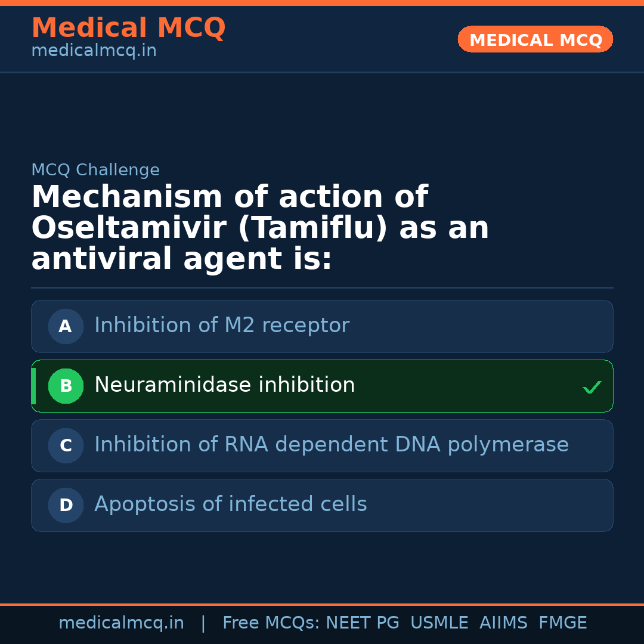Visit medicalmcq.in link under the title
The image size is (644, 644).
[x=94, y=51]
